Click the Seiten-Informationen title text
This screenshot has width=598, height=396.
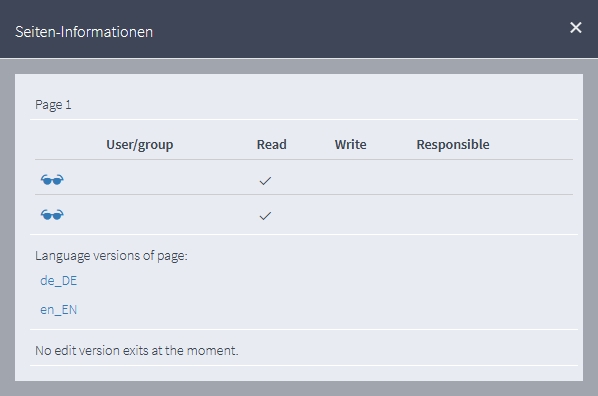click(84, 32)
